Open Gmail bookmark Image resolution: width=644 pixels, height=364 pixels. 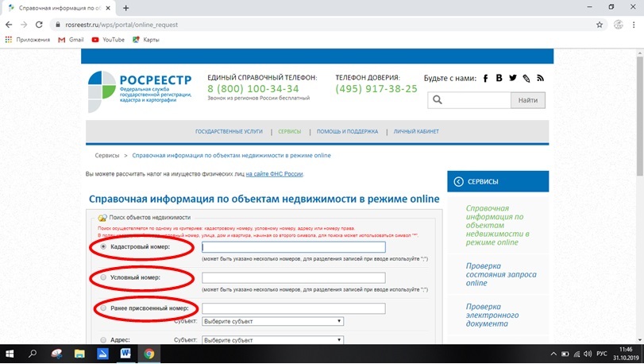[x=71, y=40]
